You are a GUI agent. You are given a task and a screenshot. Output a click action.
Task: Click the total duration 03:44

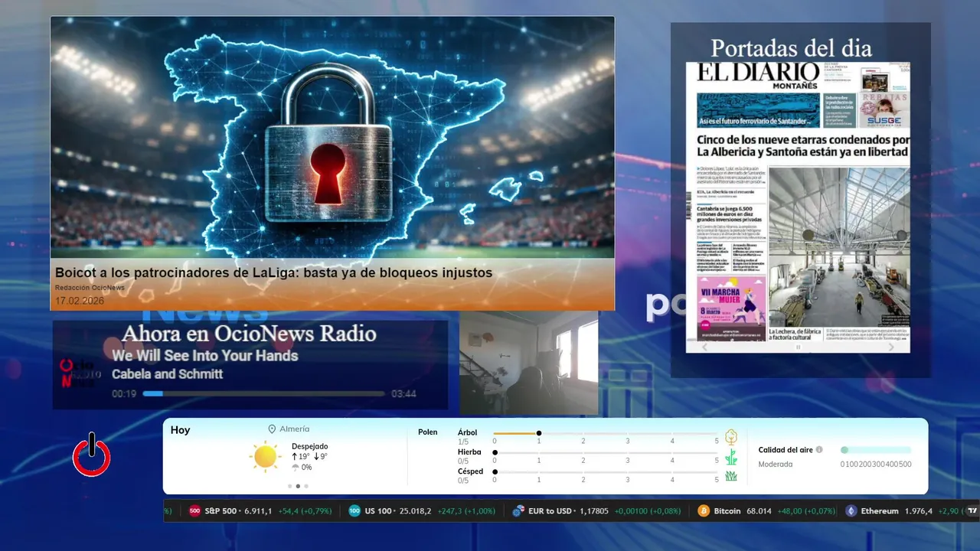[x=403, y=394]
